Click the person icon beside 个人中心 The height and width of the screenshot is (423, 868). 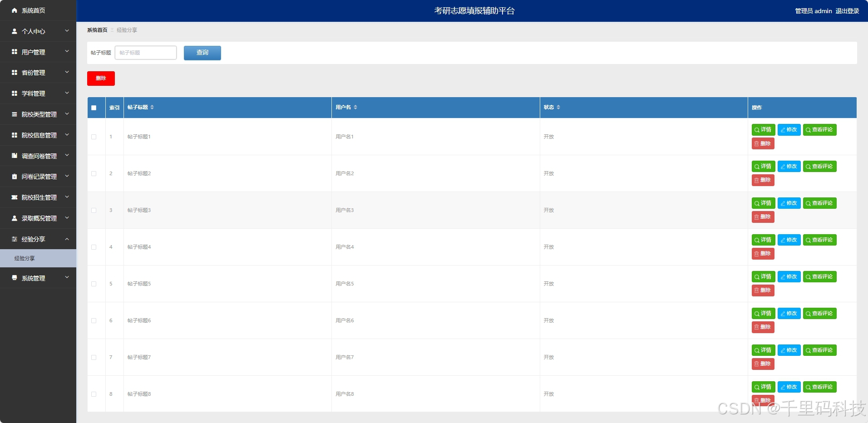tap(15, 31)
